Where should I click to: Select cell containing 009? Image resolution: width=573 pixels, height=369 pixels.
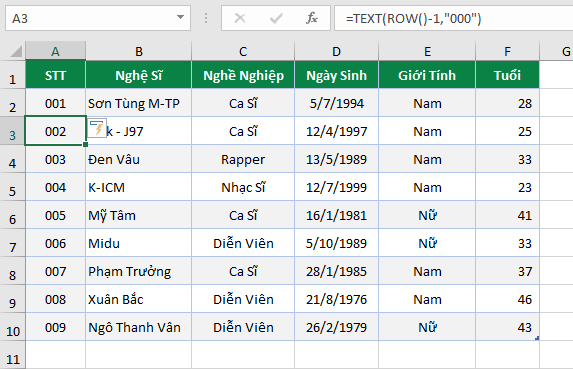coord(56,327)
